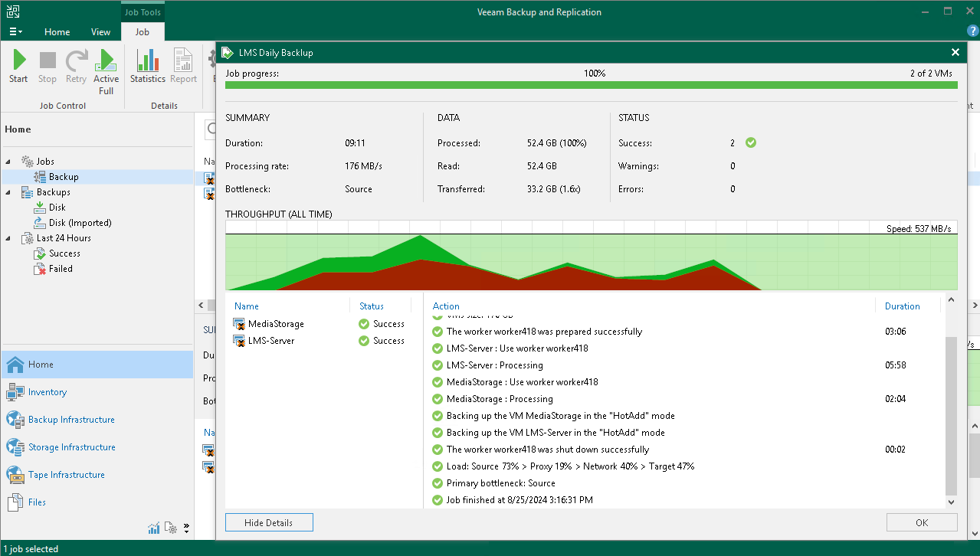980x556 pixels.
Task: Open the Home view in the sidebar
Action: pyautogui.click(x=97, y=365)
